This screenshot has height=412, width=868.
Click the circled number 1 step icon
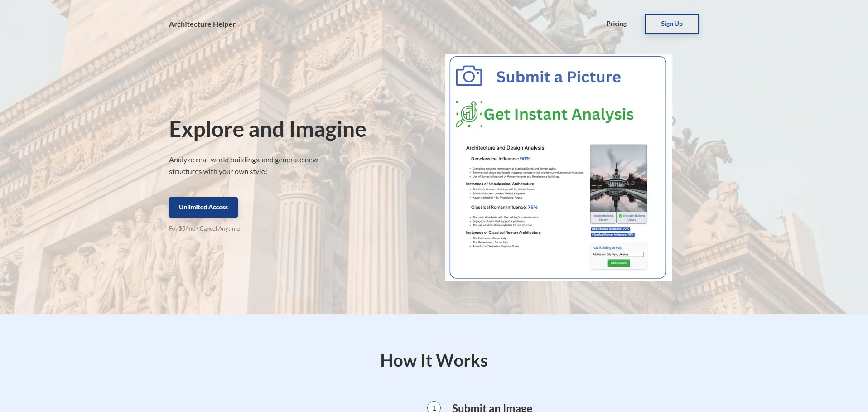434,407
